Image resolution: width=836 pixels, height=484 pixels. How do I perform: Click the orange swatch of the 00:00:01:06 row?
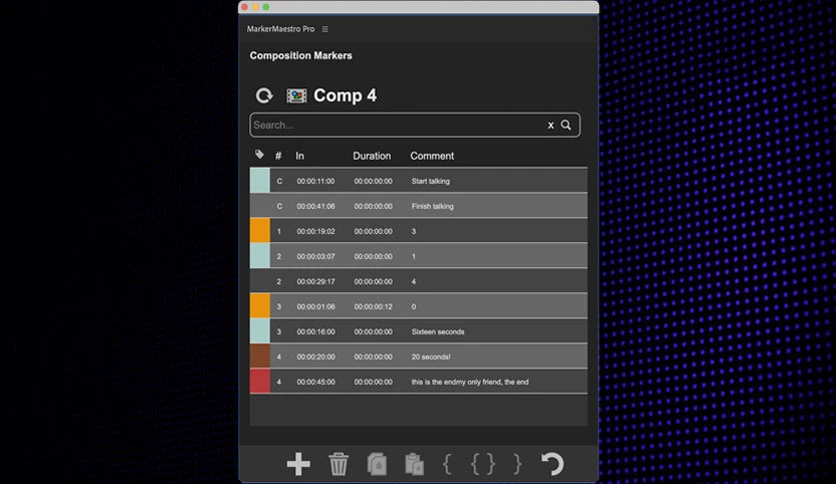click(260, 306)
